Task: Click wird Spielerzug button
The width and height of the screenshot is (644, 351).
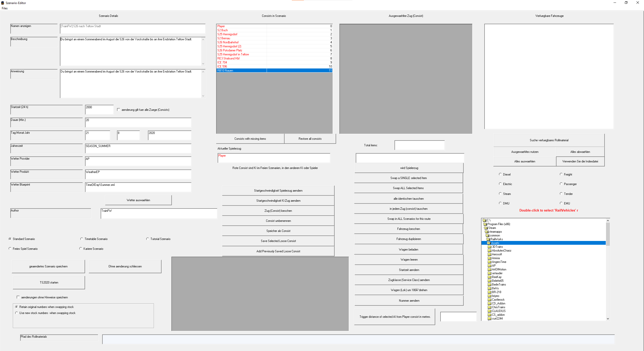Action: (x=409, y=168)
